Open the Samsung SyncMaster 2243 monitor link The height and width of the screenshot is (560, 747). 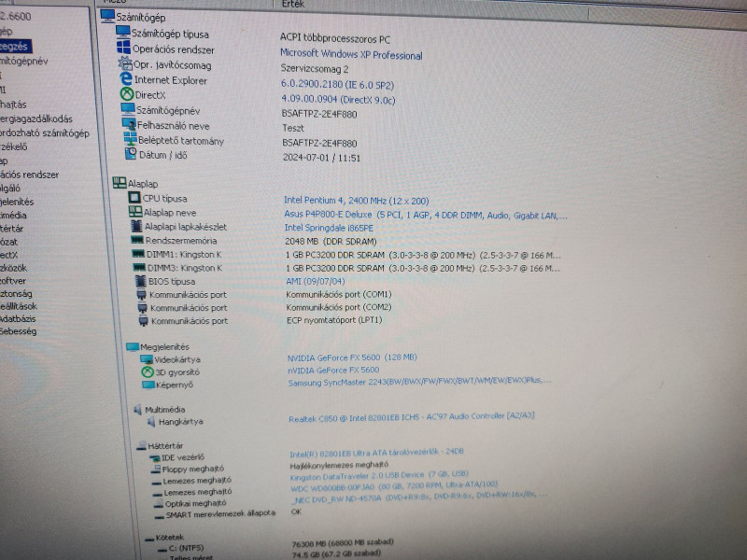click(419, 382)
